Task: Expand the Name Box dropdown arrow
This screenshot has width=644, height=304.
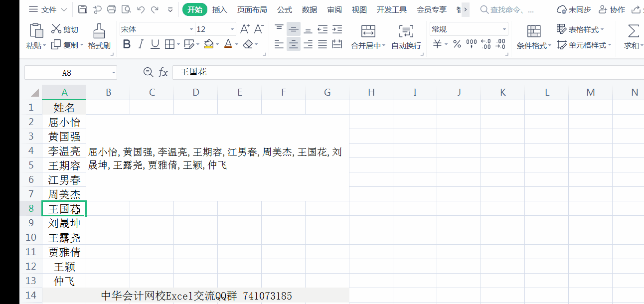Action: click(x=113, y=73)
